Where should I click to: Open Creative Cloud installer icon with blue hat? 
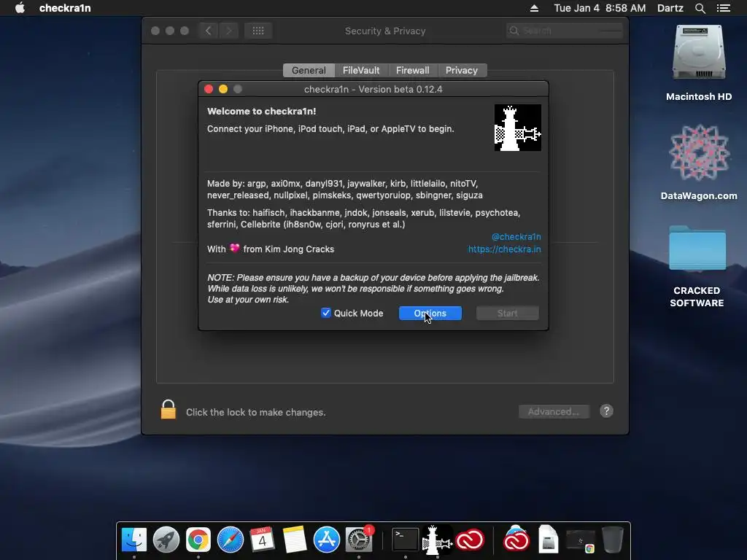coord(516,539)
